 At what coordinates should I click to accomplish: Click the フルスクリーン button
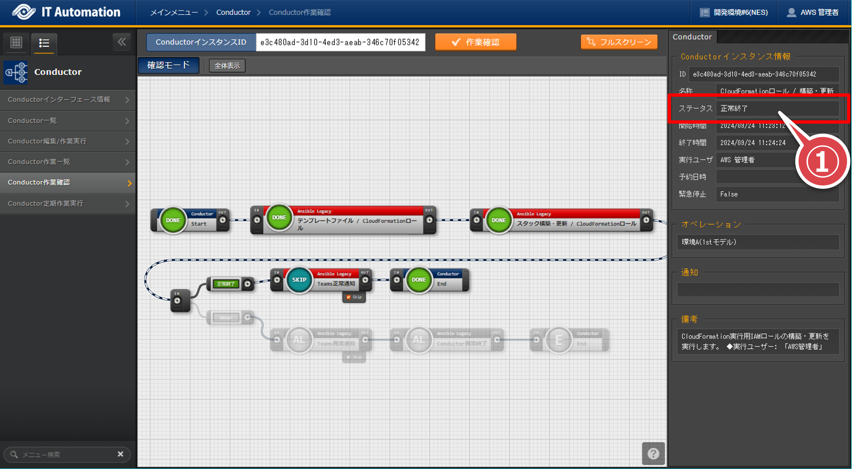click(x=619, y=42)
